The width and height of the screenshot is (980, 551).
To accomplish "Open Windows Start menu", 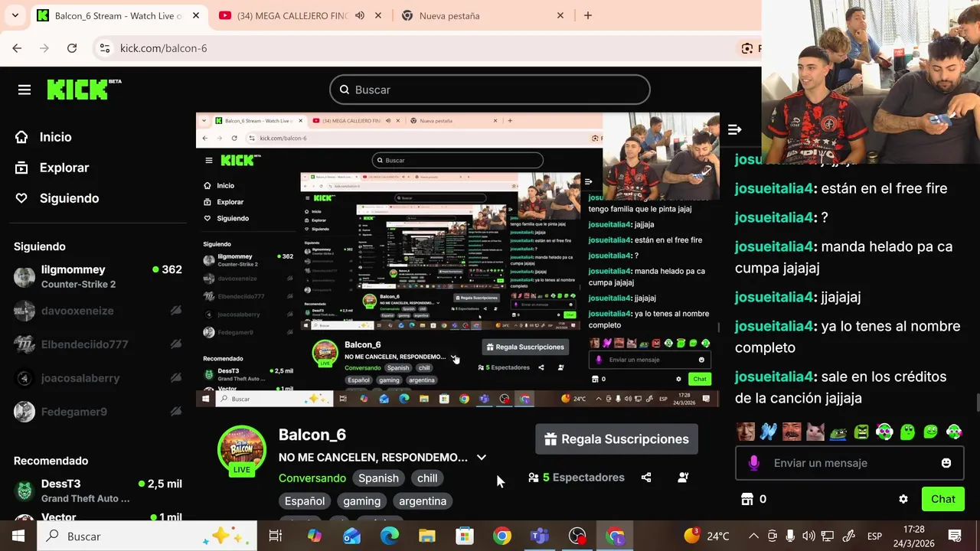I will pyautogui.click(x=18, y=536).
